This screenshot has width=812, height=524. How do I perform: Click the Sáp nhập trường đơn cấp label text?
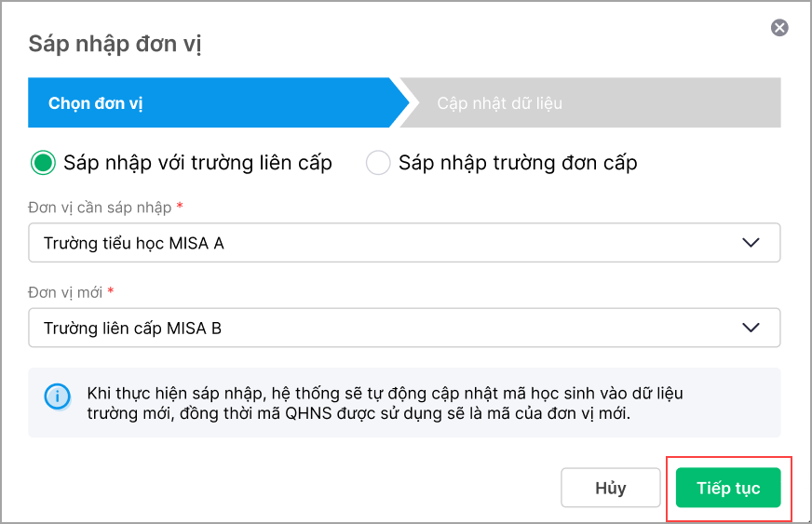pos(518,163)
